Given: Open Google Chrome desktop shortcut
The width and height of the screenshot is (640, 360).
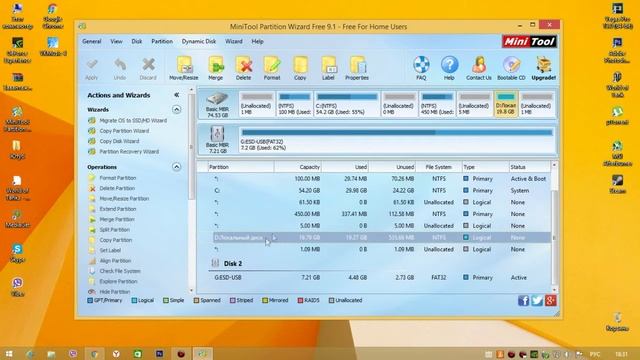Looking at the screenshot, I should (x=53, y=16).
